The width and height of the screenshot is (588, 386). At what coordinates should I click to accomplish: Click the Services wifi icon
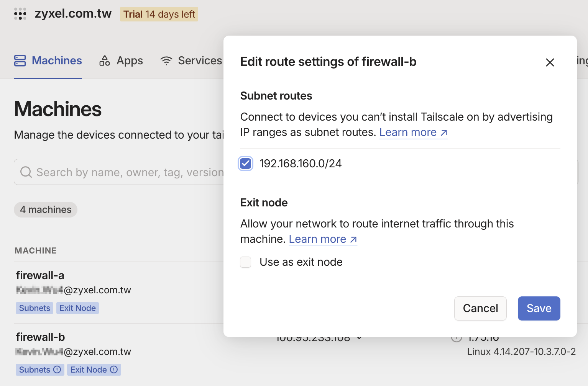point(166,61)
